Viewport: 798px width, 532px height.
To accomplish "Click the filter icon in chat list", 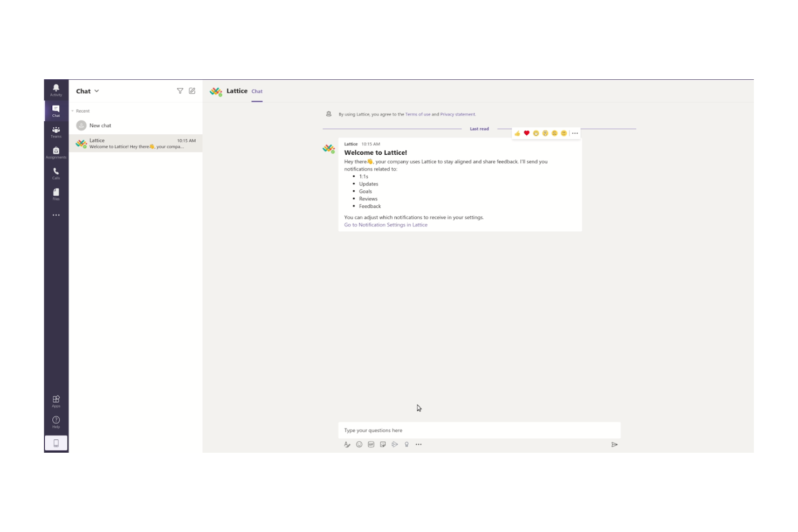I will click(x=180, y=91).
